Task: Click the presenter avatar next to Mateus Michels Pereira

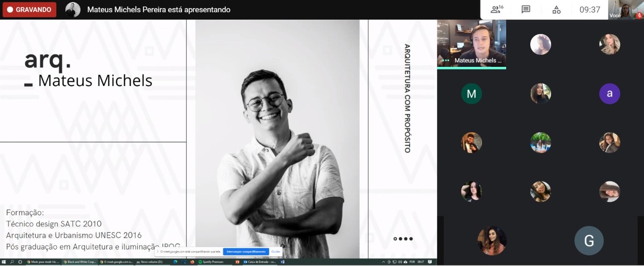Action: (73, 10)
